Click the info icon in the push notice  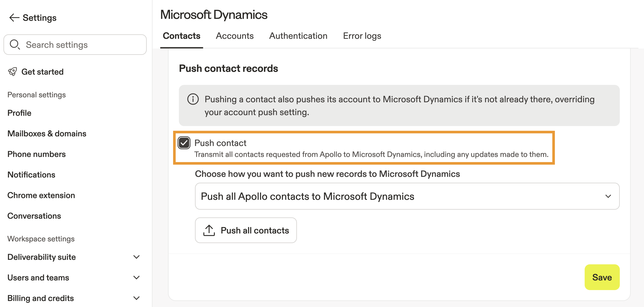point(193,99)
